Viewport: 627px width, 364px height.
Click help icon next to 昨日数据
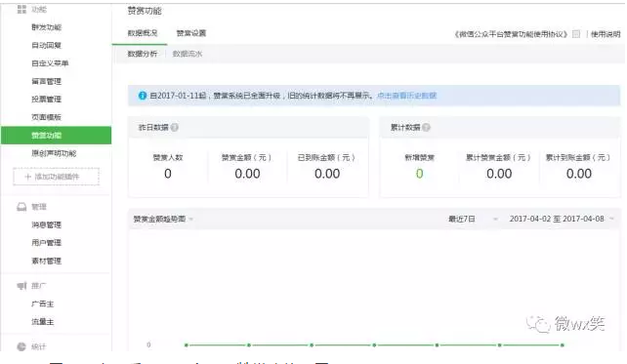(x=175, y=128)
